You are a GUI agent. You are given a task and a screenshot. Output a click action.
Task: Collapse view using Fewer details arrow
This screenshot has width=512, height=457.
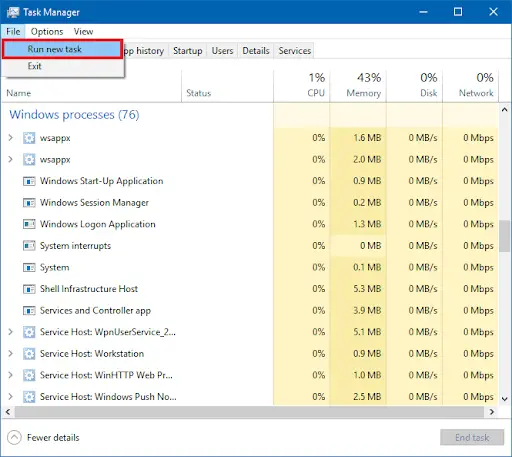(14, 438)
